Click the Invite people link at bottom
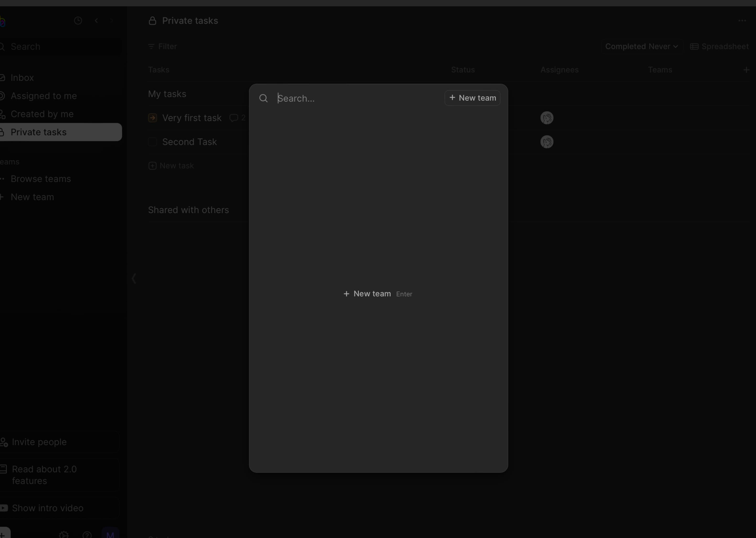 click(x=39, y=441)
